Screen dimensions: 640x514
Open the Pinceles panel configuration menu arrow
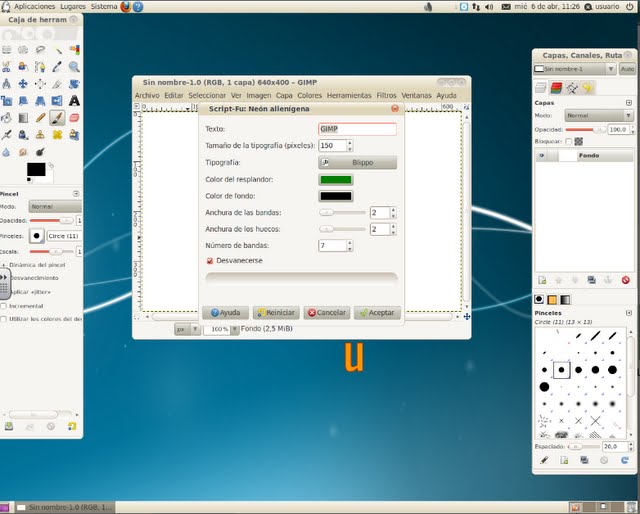coord(629,313)
